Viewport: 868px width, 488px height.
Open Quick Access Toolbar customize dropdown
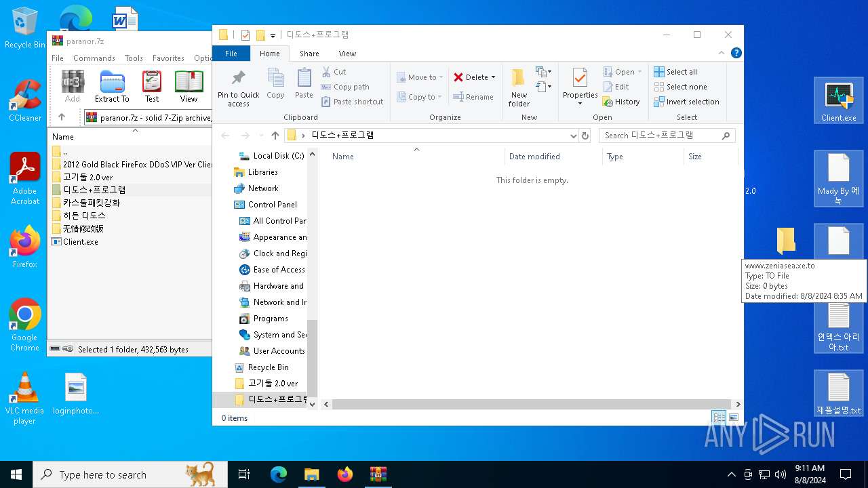click(273, 35)
